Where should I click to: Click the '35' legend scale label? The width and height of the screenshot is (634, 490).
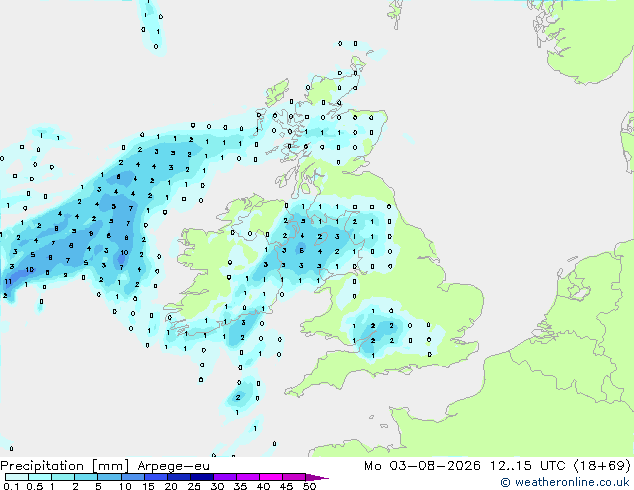pos(240,486)
